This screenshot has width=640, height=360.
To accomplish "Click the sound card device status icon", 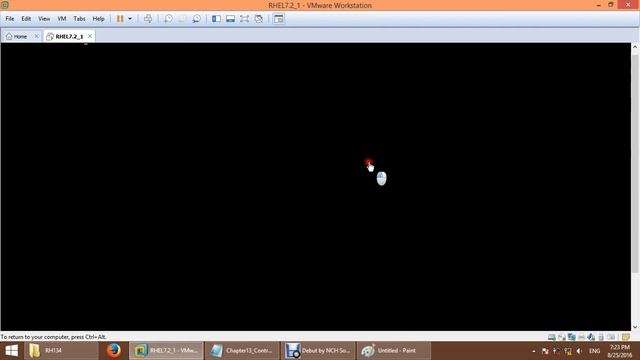I will pos(591,337).
